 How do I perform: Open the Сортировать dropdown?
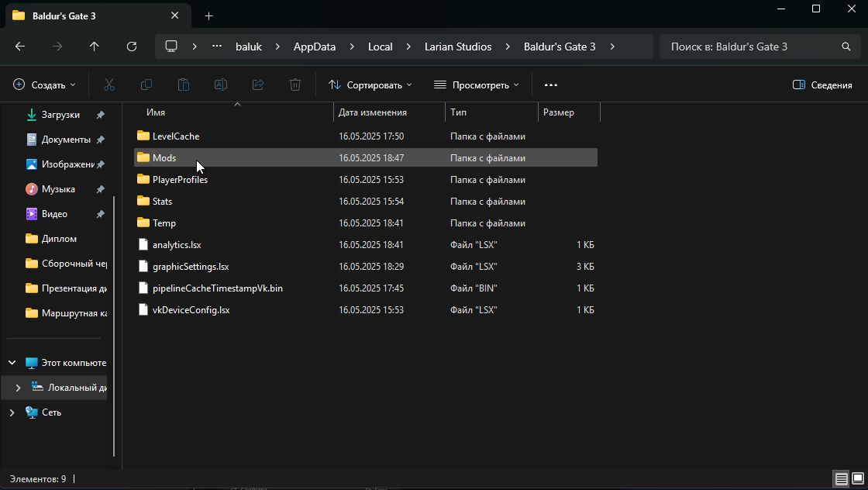coord(370,85)
